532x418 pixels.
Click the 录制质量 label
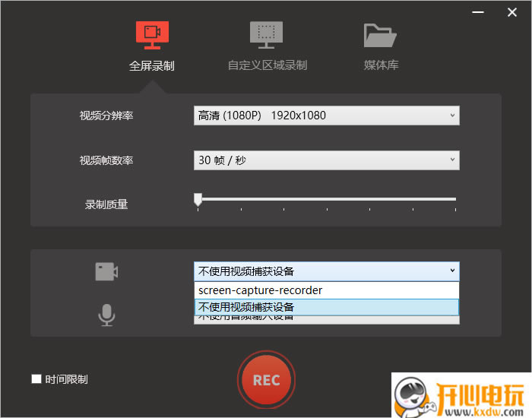click(106, 204)
